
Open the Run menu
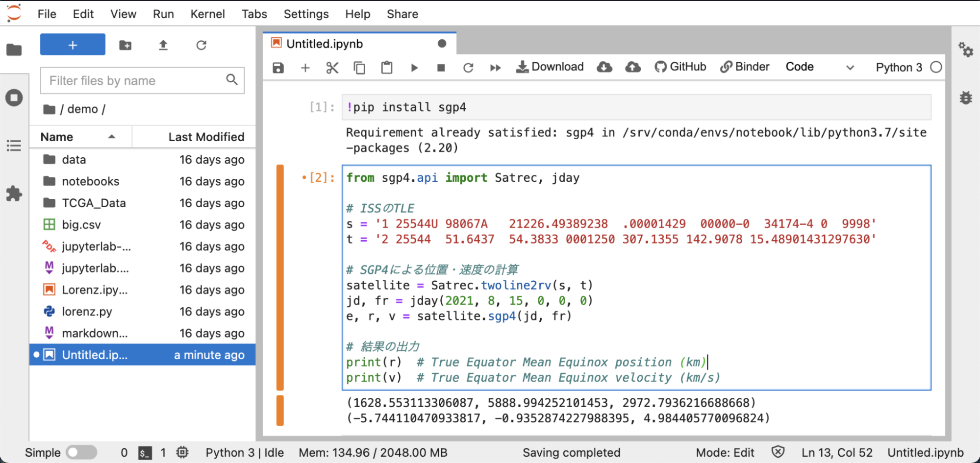click(x=163, y=14)
